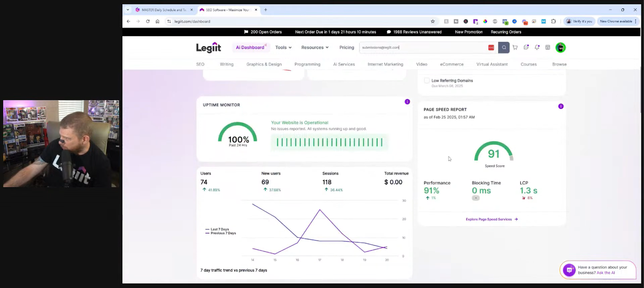The image size is (644, 288).
Task: Open the tab search dropdown arrow
Action: [128, 10]
